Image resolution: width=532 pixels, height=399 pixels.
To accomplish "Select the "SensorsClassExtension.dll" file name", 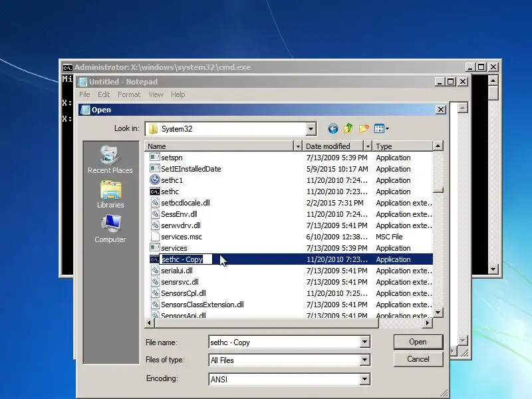I will [202, 305].
